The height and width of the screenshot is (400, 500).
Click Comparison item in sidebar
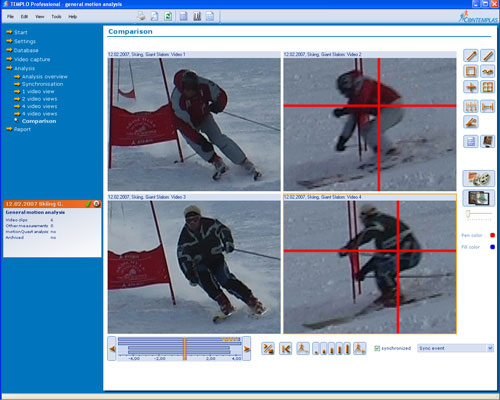coord(39,121)
